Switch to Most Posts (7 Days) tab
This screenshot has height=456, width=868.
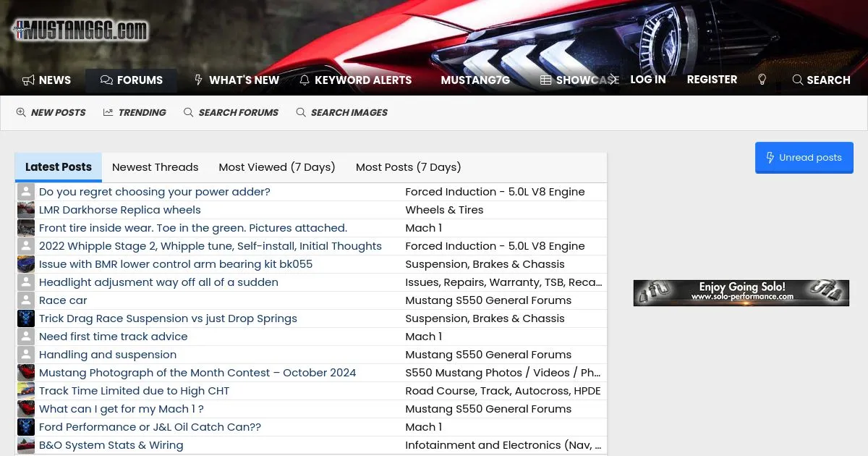[409, 167]
